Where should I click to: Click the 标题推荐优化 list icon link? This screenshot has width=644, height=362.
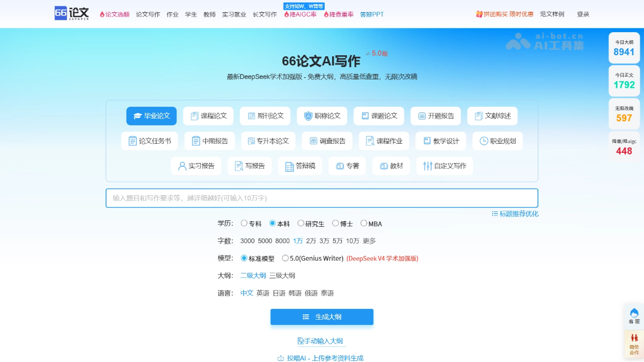click(515, 213)
